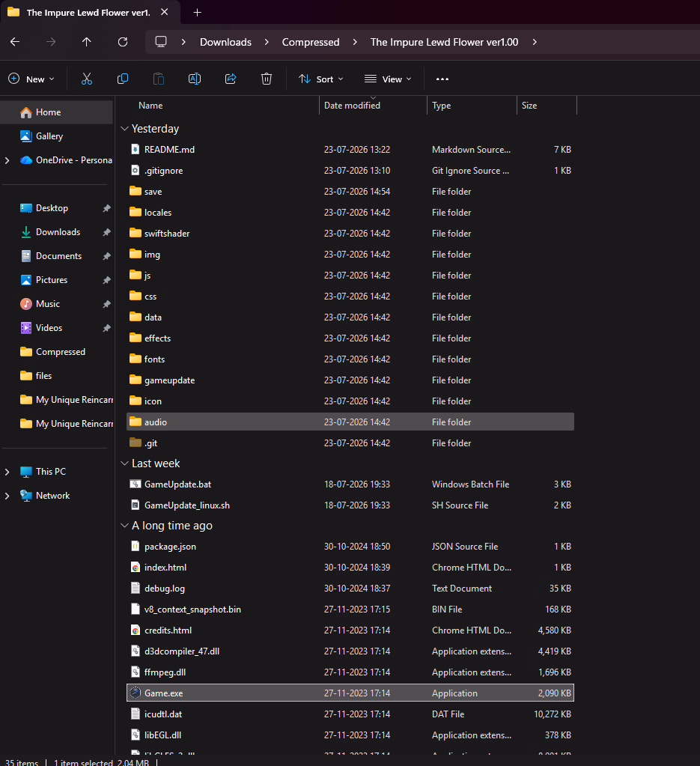
Task: Click the Delete trash icon
Action: coord(267,79)
